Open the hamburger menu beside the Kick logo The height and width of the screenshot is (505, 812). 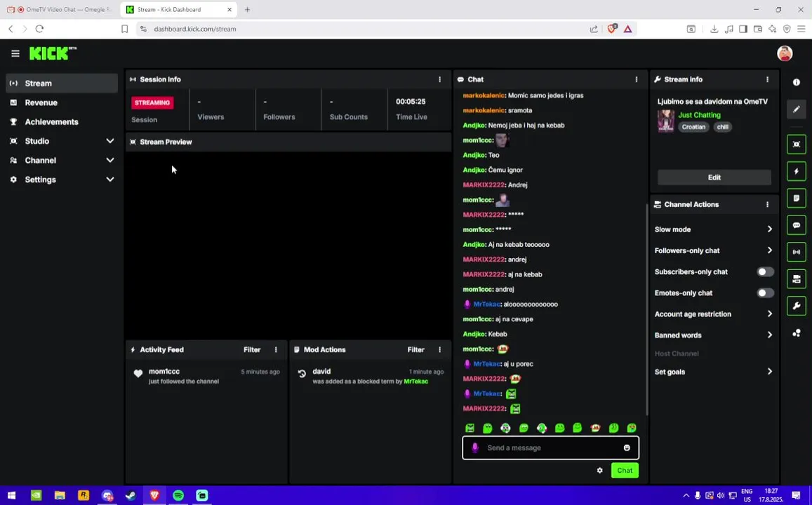tap(15, 53)
